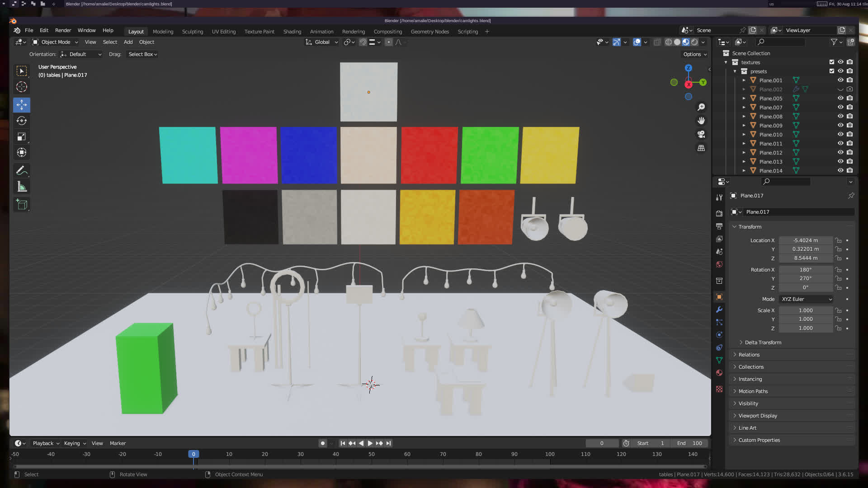The height and width of the screenshot is (488, 868).
Task: Open the XYZ Euler rotation mode dropdown
Action: pyautogui.click(x=806, y=299)
